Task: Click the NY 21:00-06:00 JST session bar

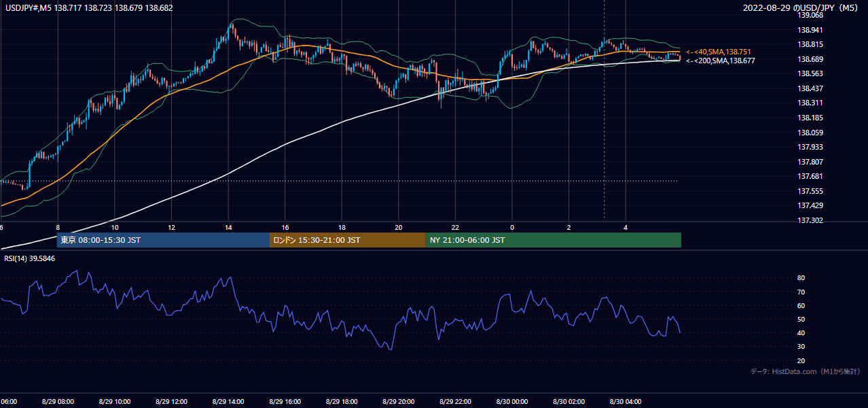Action: [x=554, y=240]
